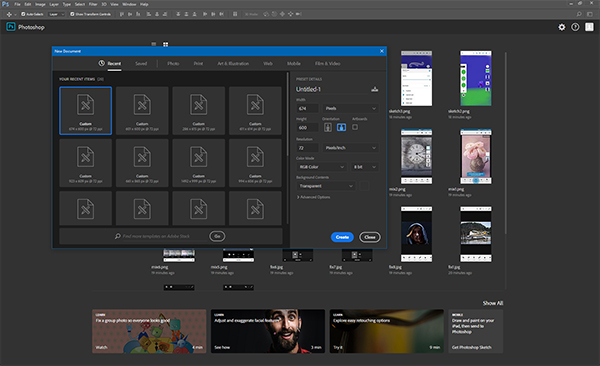Click the Height input field

pyautogui.click(x=307, y=127)
